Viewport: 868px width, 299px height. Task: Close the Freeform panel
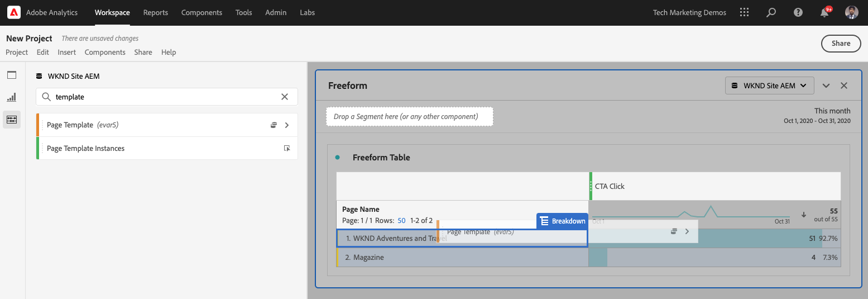(844, 86)
